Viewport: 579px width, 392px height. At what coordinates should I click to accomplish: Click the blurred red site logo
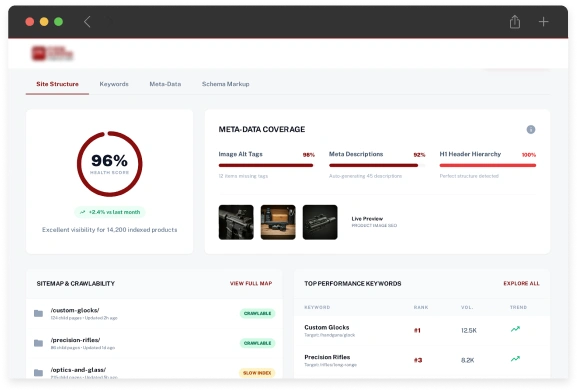[52, 54]
